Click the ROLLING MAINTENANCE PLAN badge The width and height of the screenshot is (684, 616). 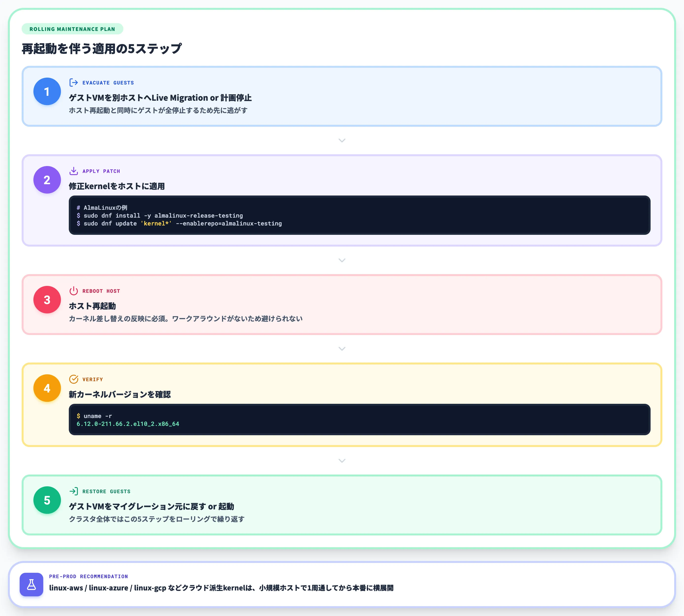point(72,29)
